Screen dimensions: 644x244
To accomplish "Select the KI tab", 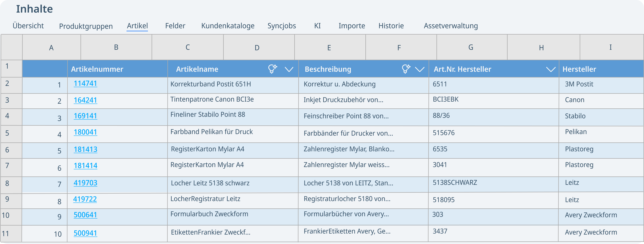I will (317, 26).
